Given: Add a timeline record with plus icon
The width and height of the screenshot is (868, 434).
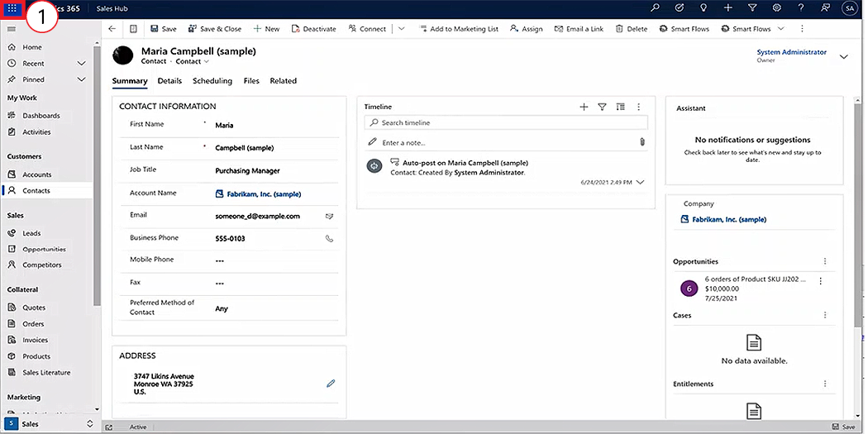Looking at the screenshot, I should 584,107.
